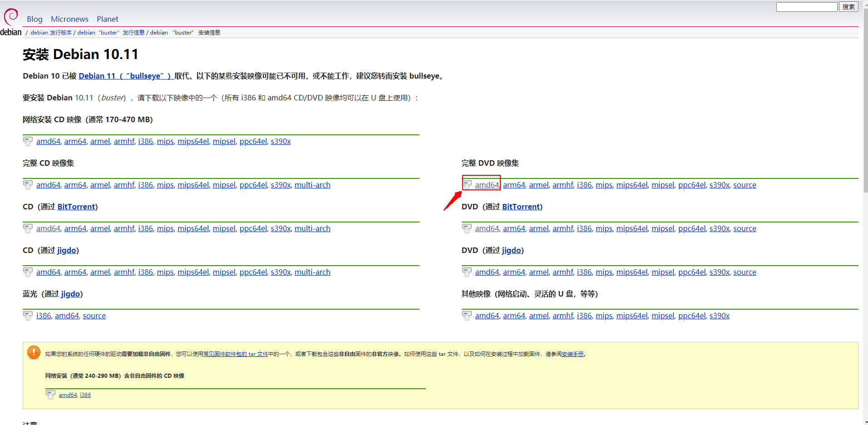Choose source in 蓝光 jigdo row
Viewport: 868px width, 425px height.
click(94, 316)
